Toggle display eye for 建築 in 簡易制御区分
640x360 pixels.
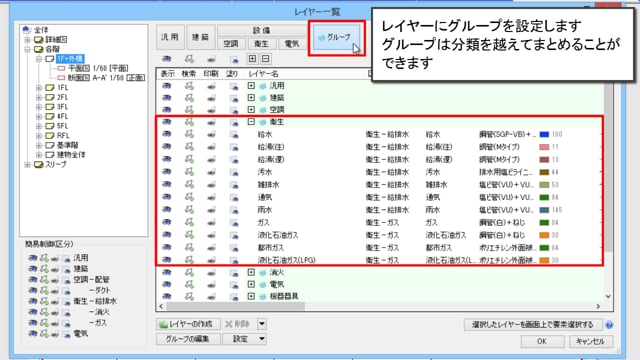[x=33, y=269]
